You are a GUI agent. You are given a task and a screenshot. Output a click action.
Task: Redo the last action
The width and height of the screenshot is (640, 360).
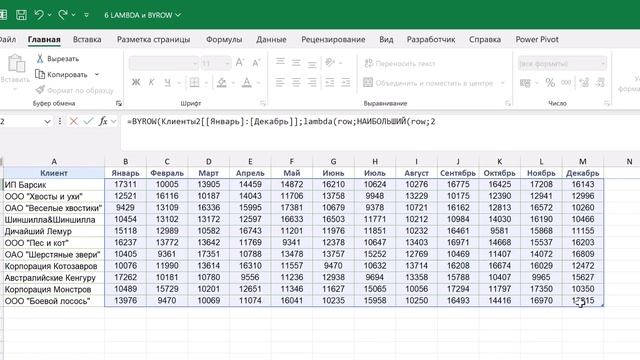click(63, 15)
